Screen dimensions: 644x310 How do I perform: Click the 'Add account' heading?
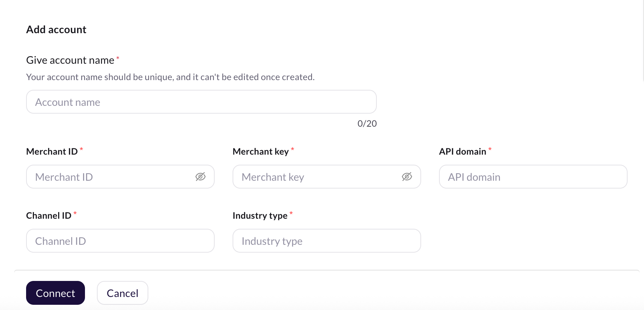[56, 29]
